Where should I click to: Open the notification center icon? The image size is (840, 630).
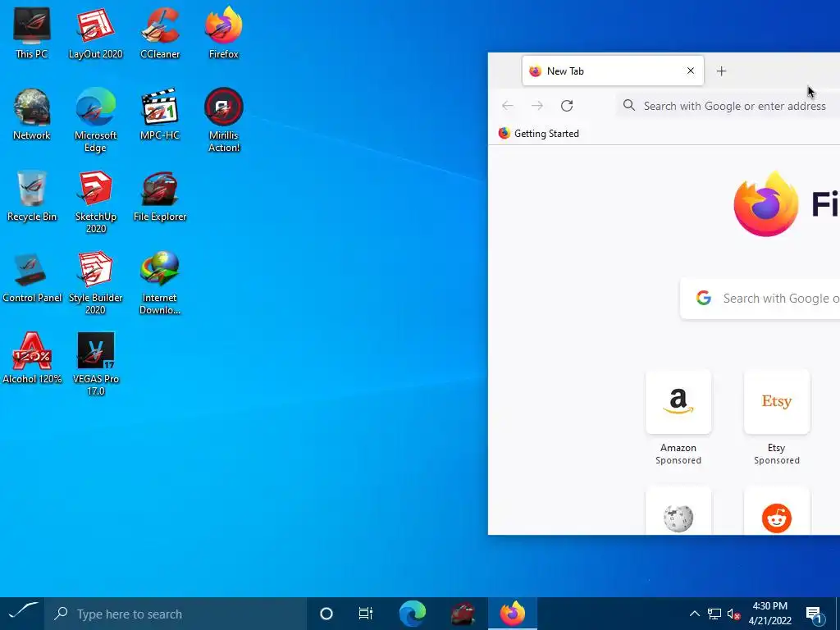pyautogui.click(x=815, y=614)
